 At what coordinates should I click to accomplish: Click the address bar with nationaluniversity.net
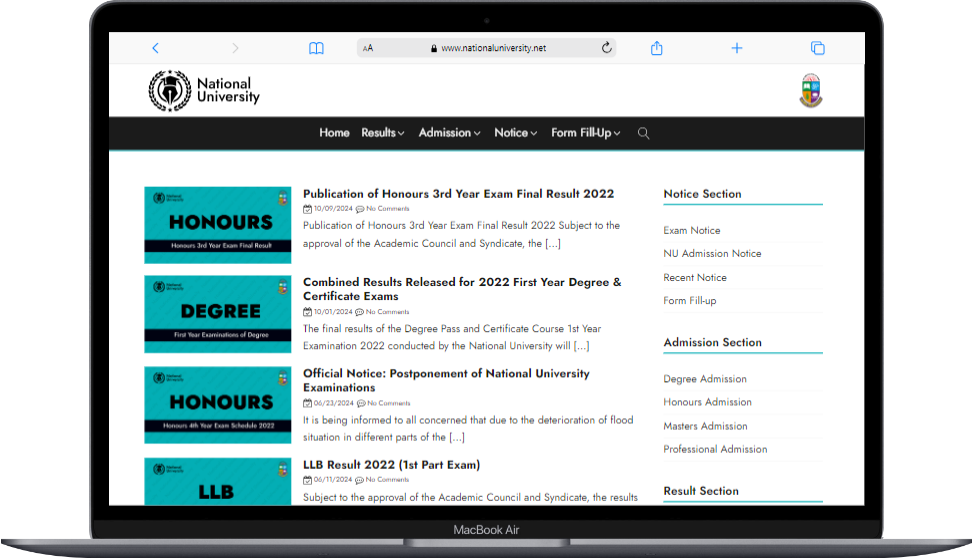click(x=487, y=48)
